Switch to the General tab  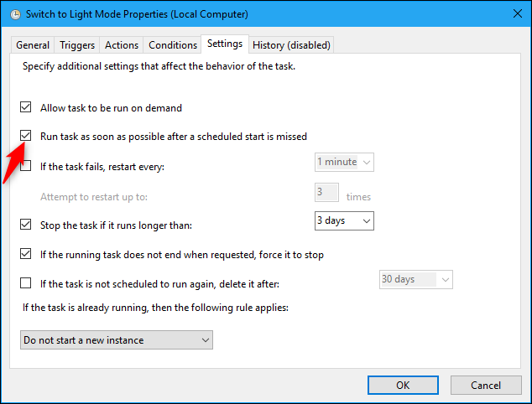33,45
